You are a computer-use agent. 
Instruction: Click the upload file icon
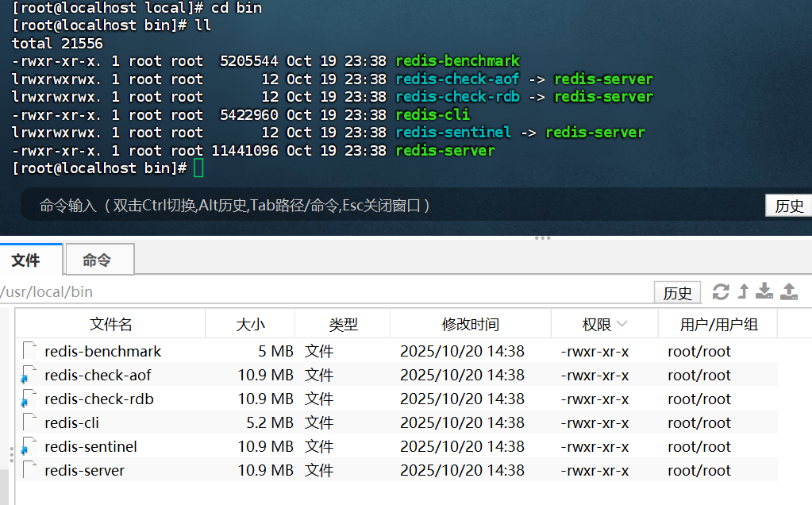[789, 291]
